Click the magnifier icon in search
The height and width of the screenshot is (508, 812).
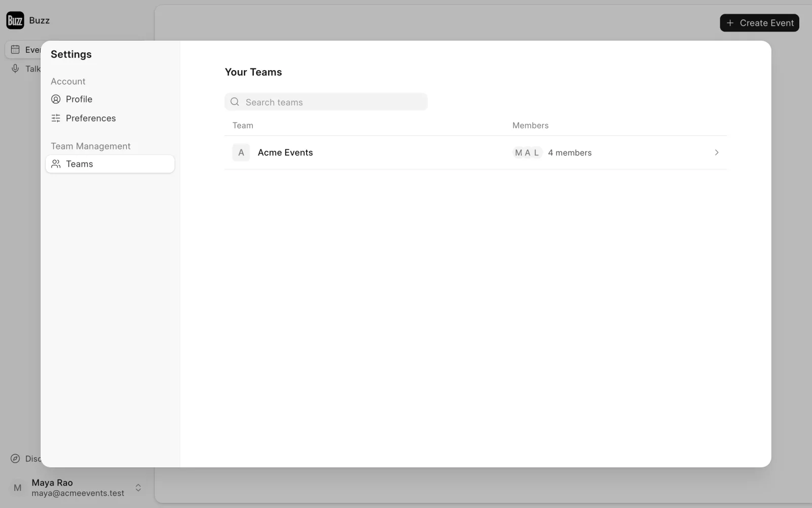point(234,102)
